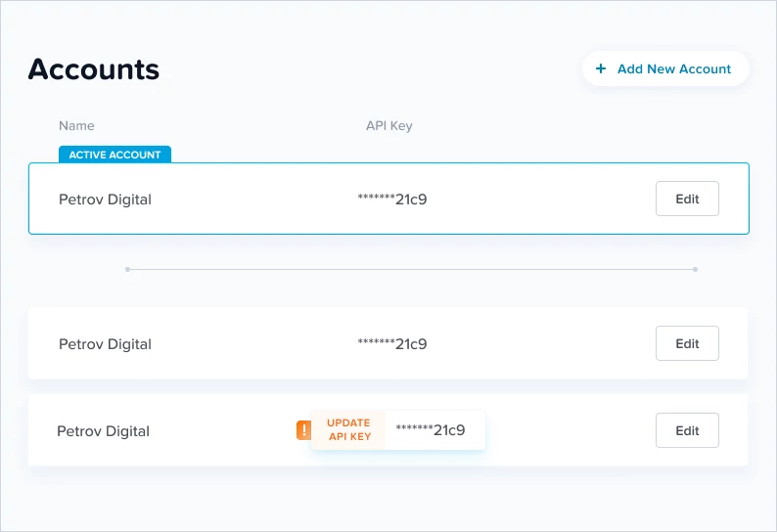Select Petrov Digital name in the middle row

105,344
